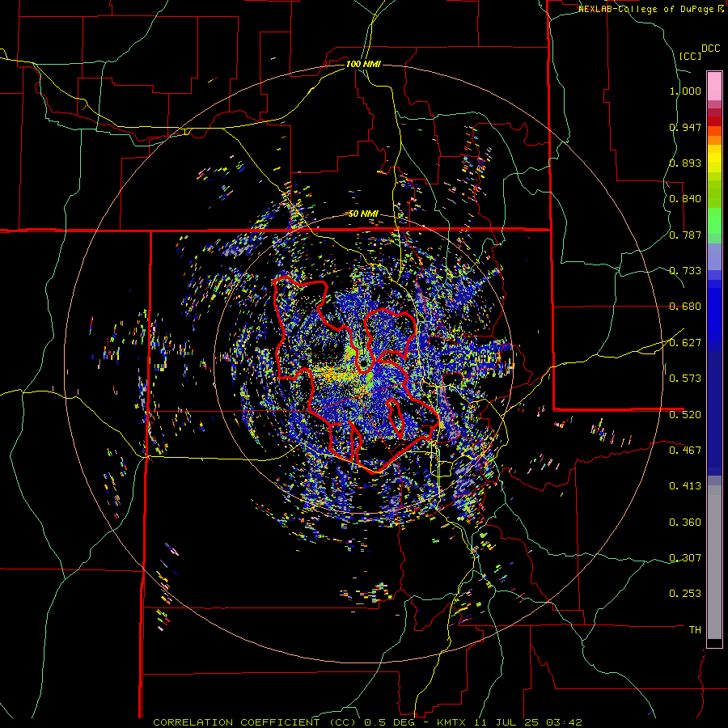Click the 1.000 scale value
The image size is (728, 728).
685,91
